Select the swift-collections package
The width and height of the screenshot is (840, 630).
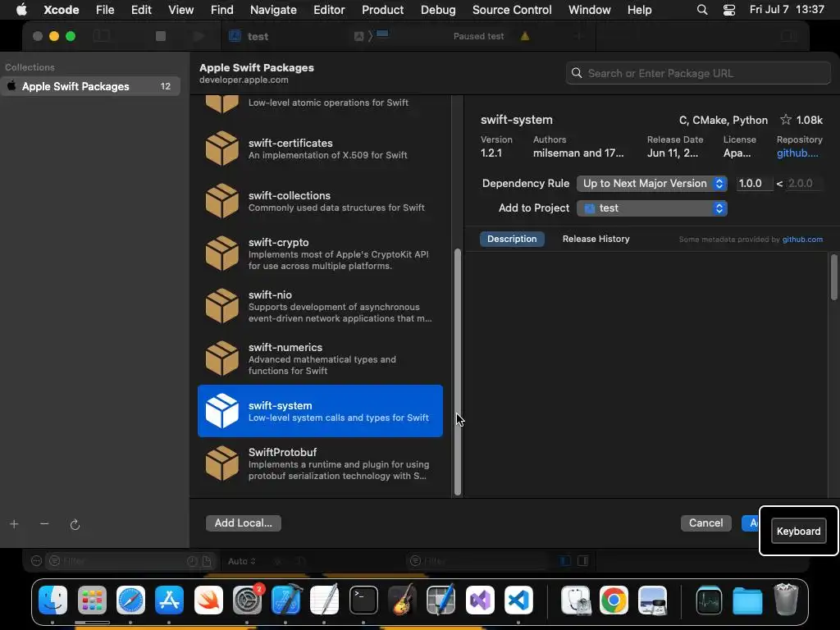[x=320, y=201]
